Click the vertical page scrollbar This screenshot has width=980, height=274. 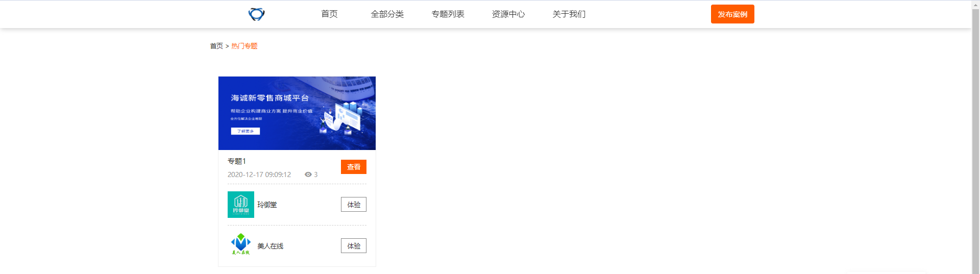tap(975, 137)
